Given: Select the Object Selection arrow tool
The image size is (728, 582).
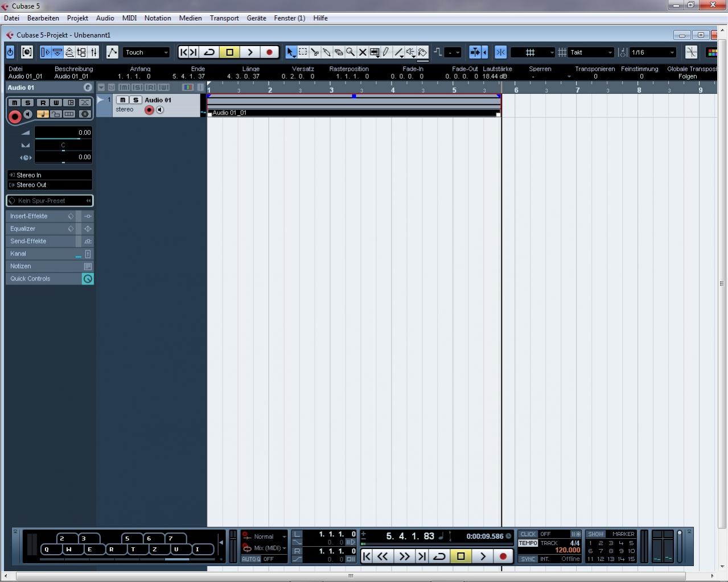Looking at the screenshot, I should pyautogui.click(x=291, y=52).
